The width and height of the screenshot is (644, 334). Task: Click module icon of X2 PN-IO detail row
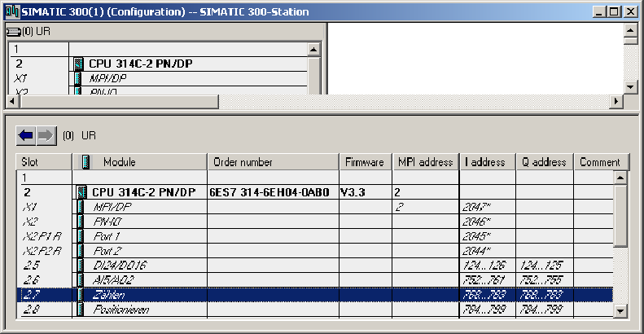point(81,222)
